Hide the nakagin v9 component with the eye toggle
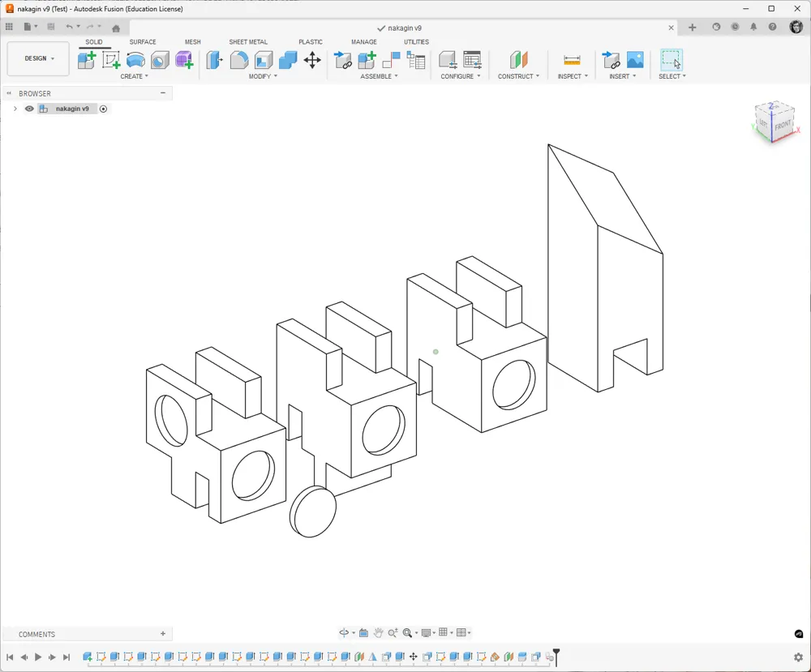This screenshot has height=672, width=811. pos(29,108)
